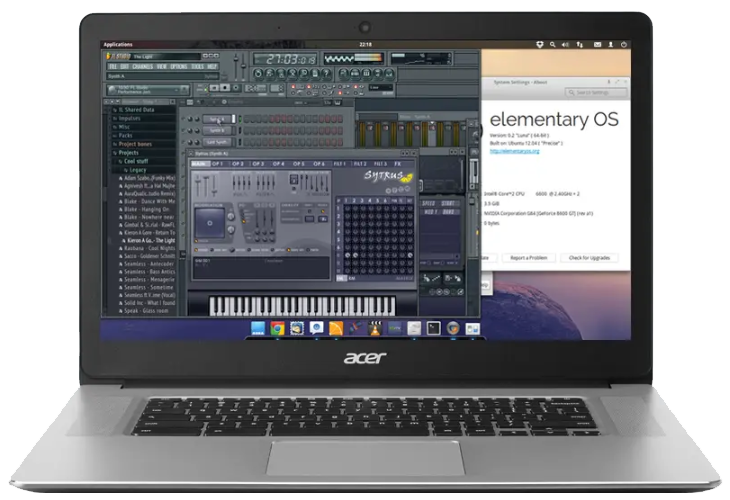The width and height of the screenshot is (730, 500).
Task: Click a key on the Sytrus piano keyboard
Action: coord(302,306)
